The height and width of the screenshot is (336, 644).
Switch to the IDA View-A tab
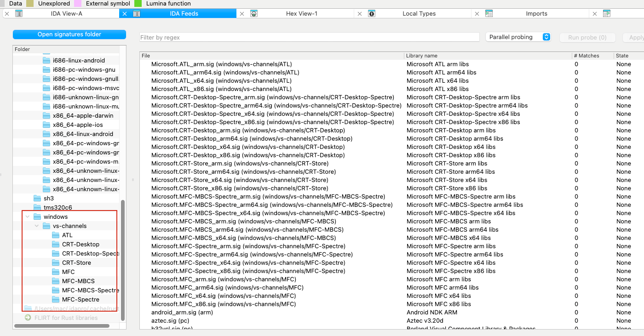coord(66,14)
